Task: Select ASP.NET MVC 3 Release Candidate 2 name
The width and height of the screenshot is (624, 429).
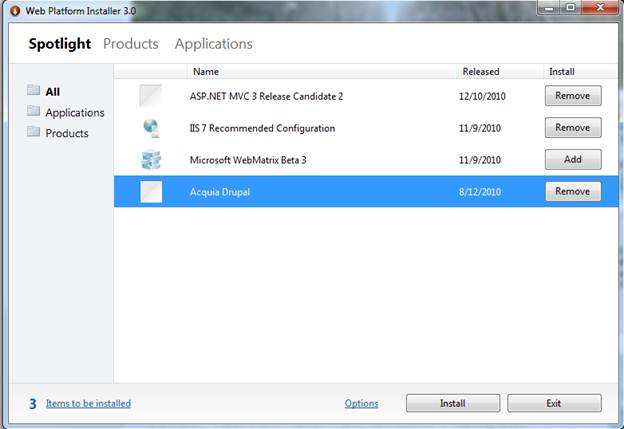Action: click(266, 96)
